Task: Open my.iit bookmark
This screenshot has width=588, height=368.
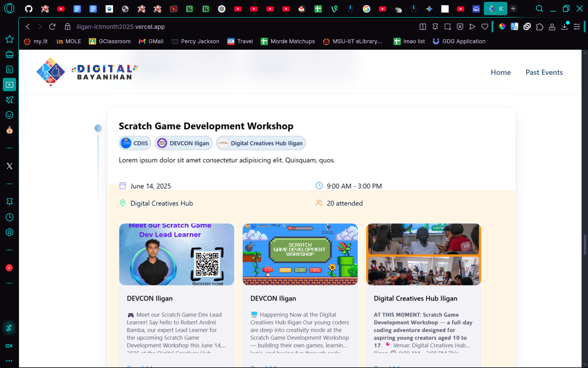Action: [36, 41]
